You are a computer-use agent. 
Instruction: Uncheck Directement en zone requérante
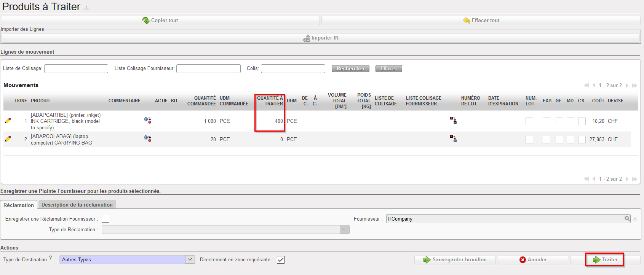pyautogui.click(x=281, y=260)
